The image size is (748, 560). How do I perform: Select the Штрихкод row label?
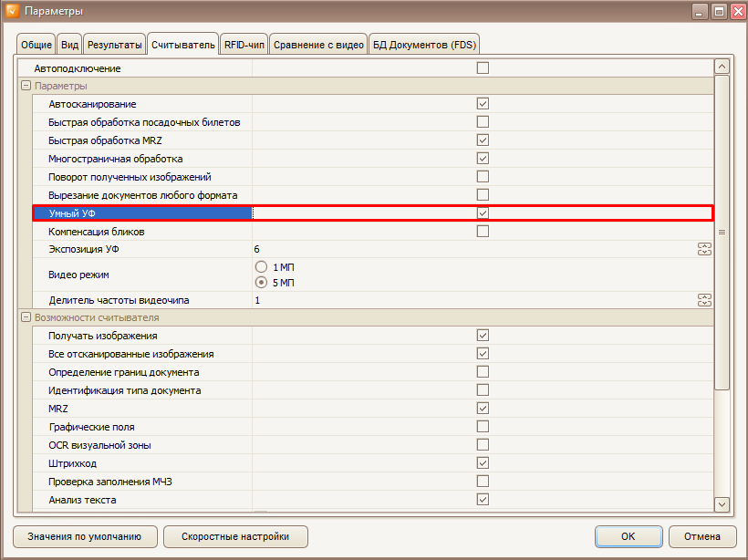72,463
